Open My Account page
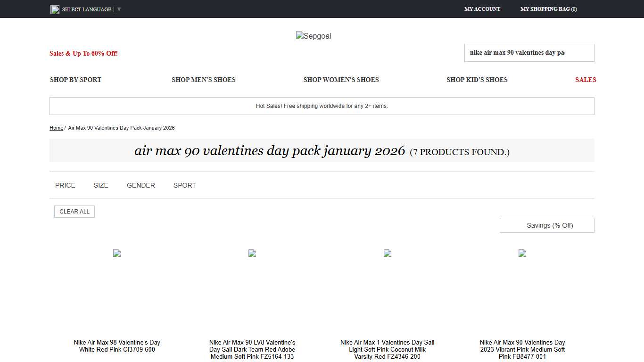 482,9
